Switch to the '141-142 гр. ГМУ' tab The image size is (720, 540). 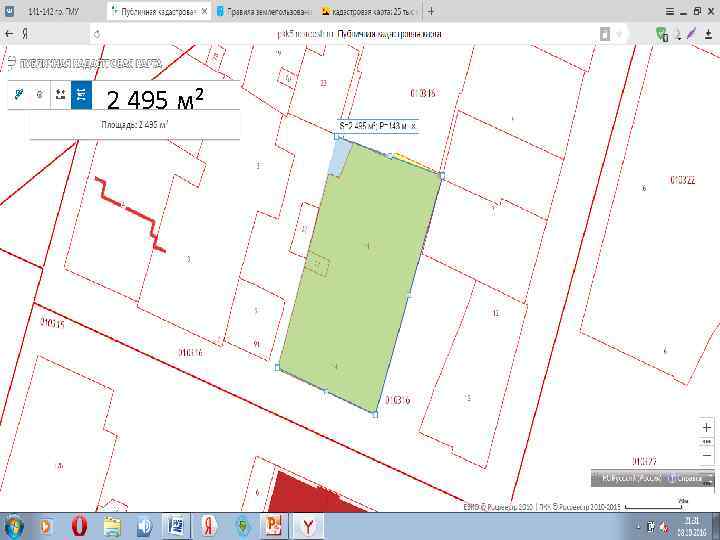[53, 11]
